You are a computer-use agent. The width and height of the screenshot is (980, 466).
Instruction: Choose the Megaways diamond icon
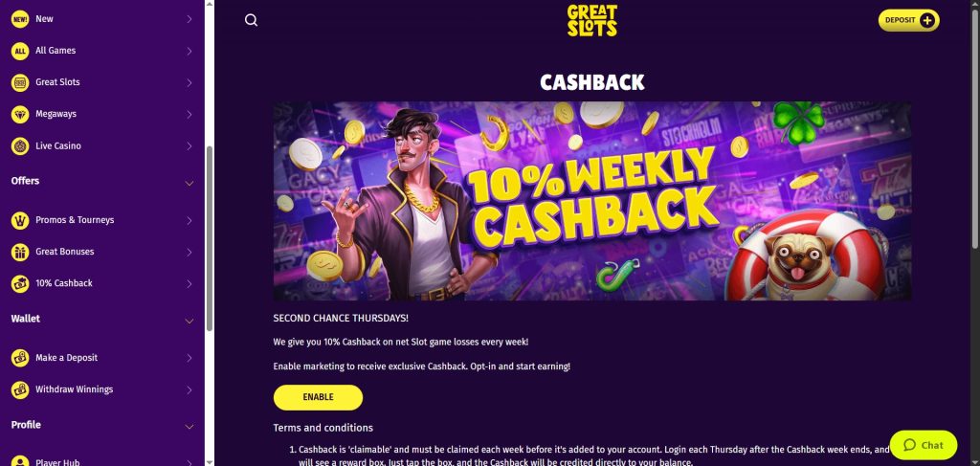coord(20,114)
